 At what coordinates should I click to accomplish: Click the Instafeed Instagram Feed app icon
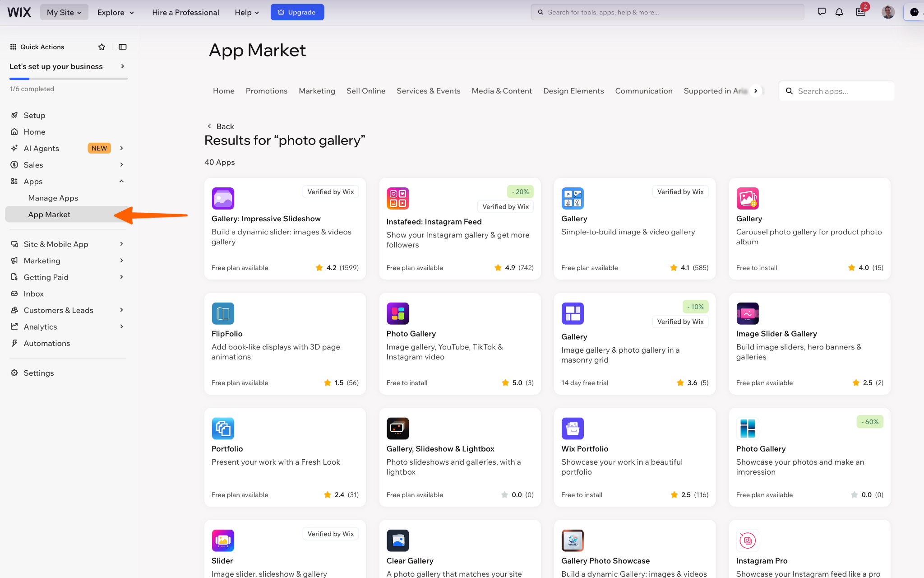point(397,198)
